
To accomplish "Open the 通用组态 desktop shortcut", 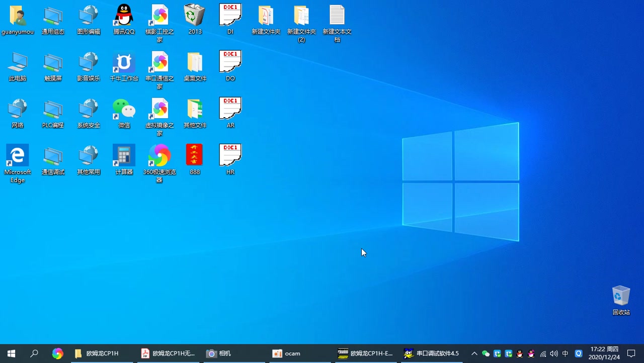I will [53, 20].
